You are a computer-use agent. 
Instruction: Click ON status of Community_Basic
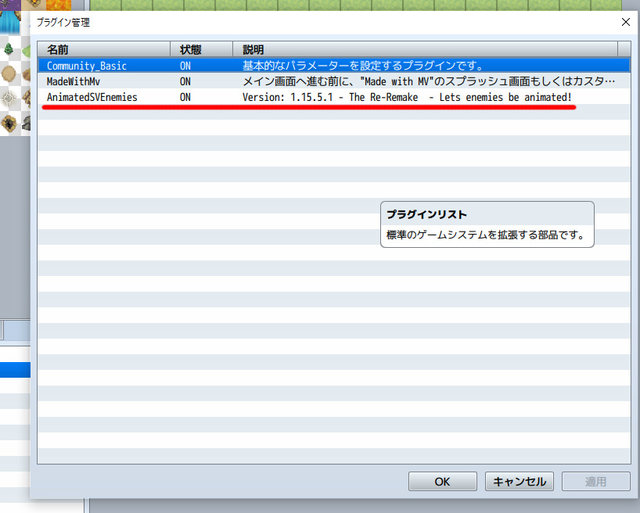click(185, 66)
